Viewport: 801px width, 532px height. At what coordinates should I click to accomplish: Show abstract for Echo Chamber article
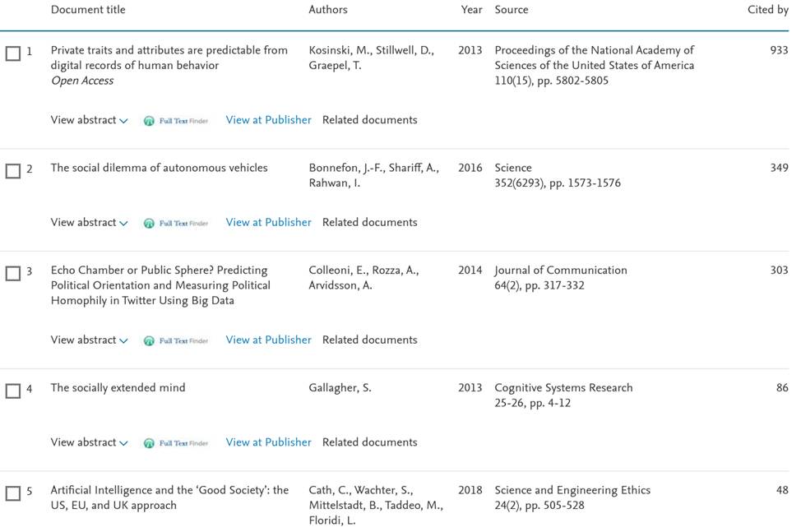point(89,340)
